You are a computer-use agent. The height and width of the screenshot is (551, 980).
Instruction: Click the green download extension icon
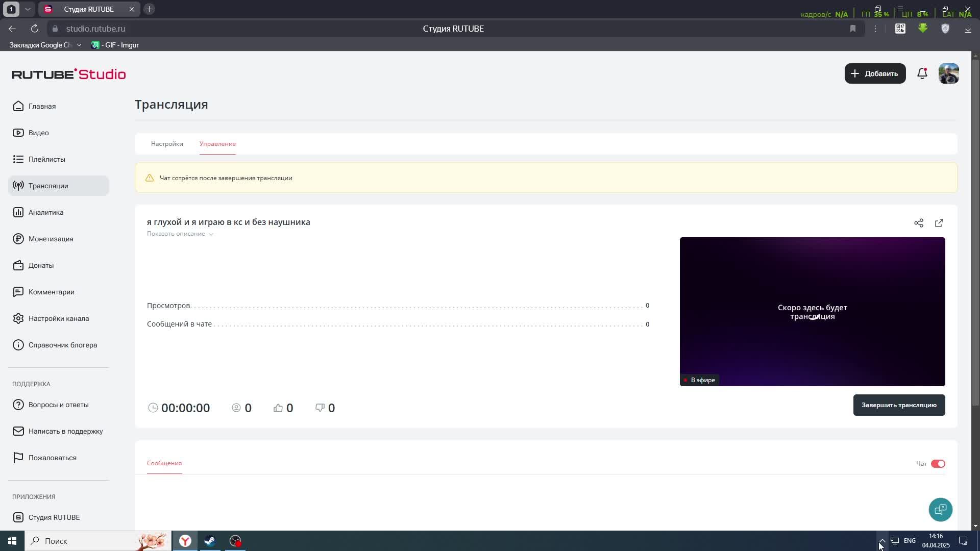[x=923, y=29]
